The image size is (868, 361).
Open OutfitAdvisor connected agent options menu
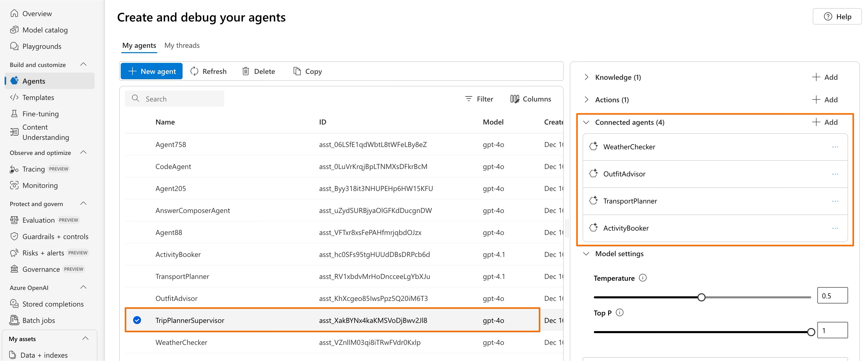pyautogui.click(x=835, y=174)
